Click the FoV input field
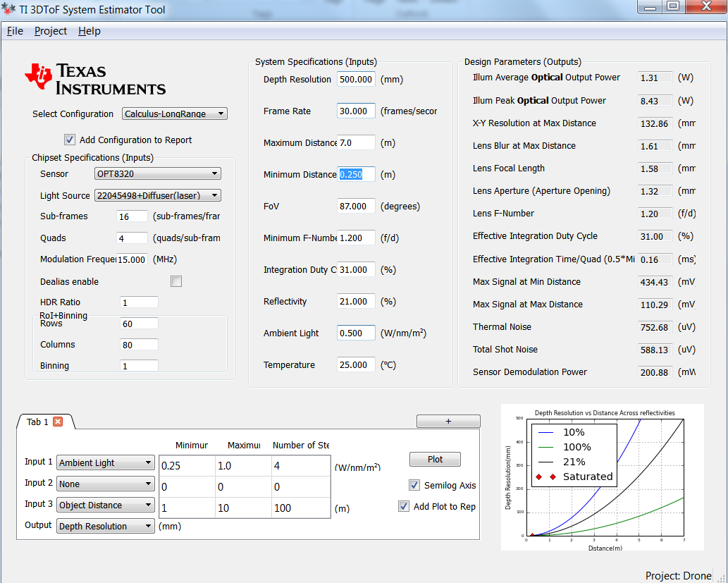Image resolution: width=728 pixels, height=583 pixels. click(356, 207)
